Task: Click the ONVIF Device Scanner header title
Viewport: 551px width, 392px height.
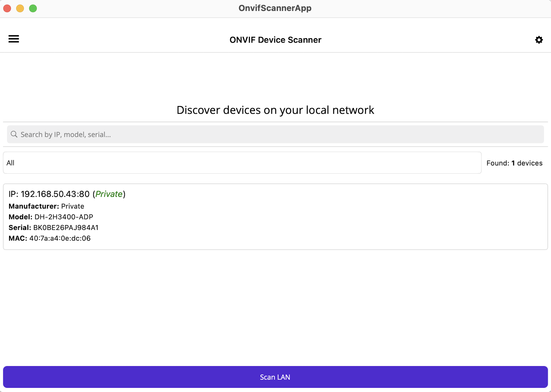Action: tap(275, 40)
